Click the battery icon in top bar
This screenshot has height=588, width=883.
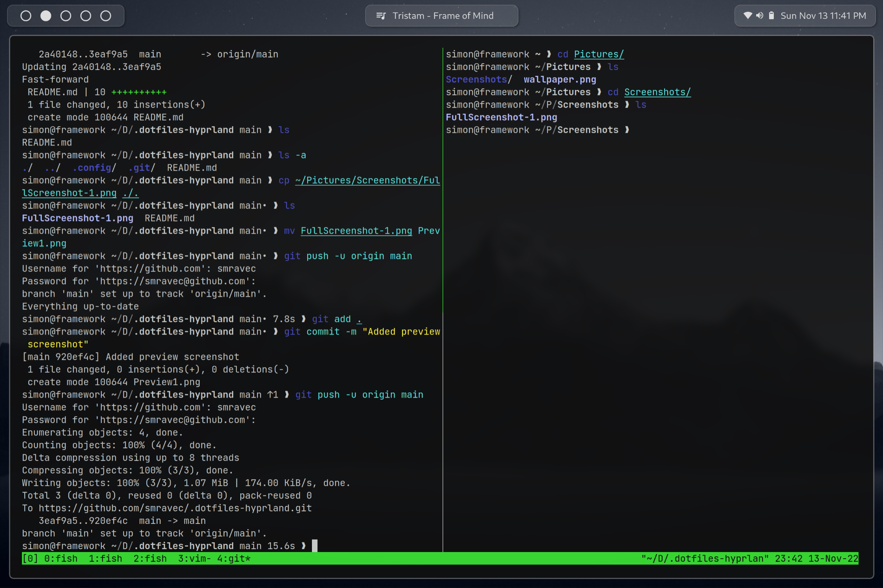[x=771, y=16]
